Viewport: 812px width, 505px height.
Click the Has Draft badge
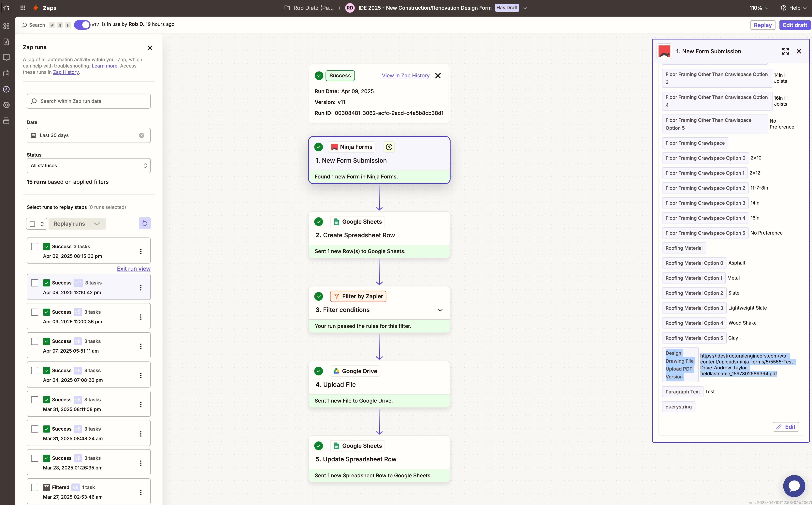[x=507, y=8]
